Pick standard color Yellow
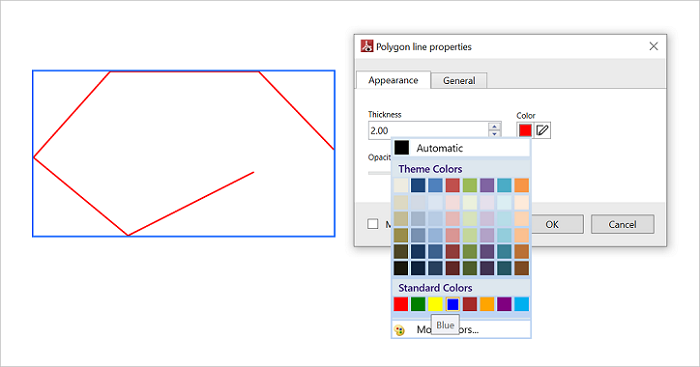This screenshot has height=367, width=700. pos(435,304)
